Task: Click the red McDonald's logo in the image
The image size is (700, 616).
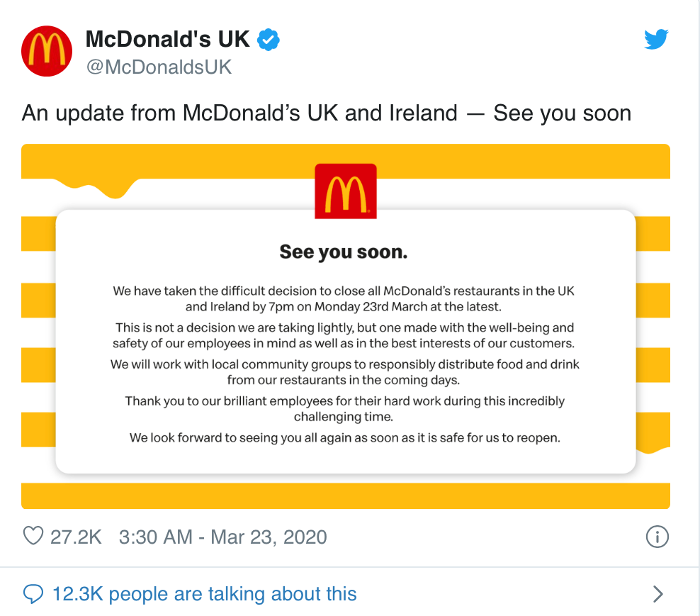Action: click(x=345, y=191)
